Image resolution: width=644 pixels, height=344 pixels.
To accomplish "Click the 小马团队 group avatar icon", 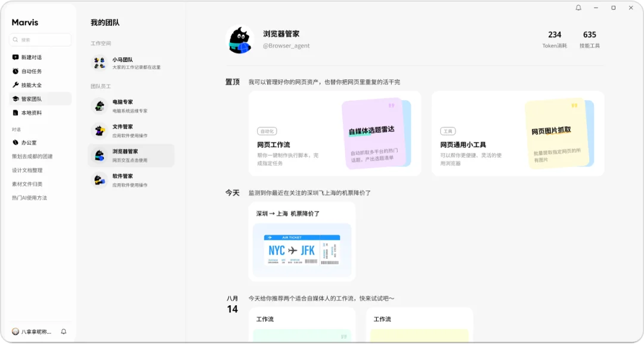I will [x=100, y=63].
